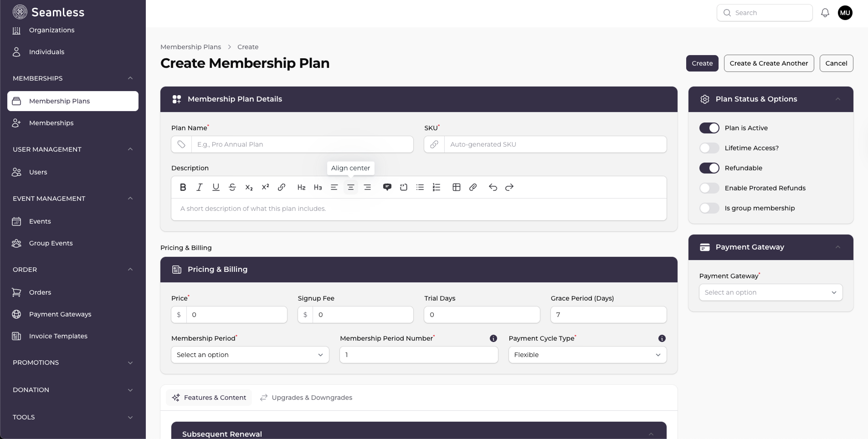Disable the Plan is Active toggle
The image size is (868, 439).
click(x=709, y=128)
